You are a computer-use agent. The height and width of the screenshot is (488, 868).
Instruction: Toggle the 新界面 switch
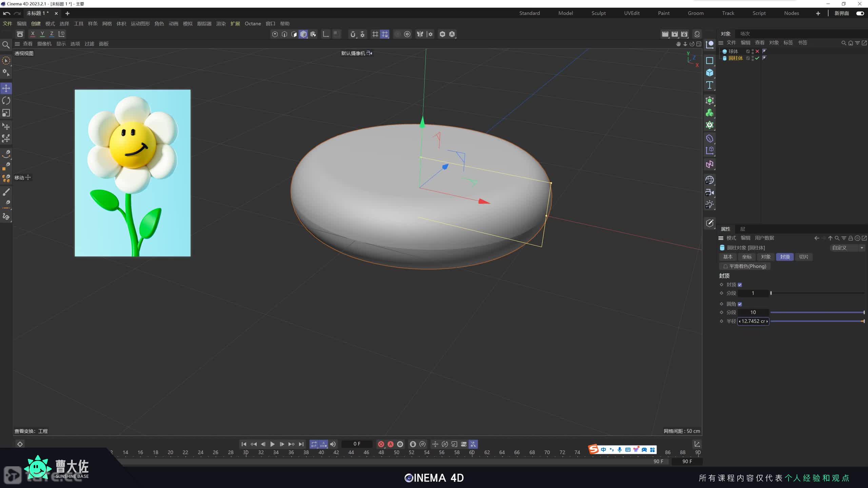coord(860,13)
